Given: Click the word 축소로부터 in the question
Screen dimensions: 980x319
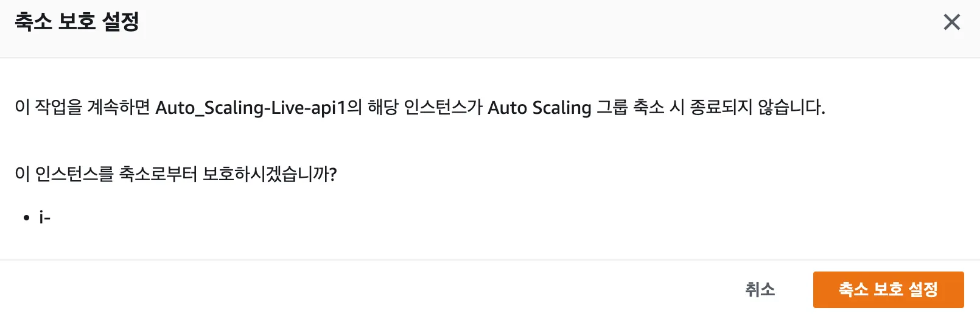Looking at the screenshot, I should coord(158,174).
